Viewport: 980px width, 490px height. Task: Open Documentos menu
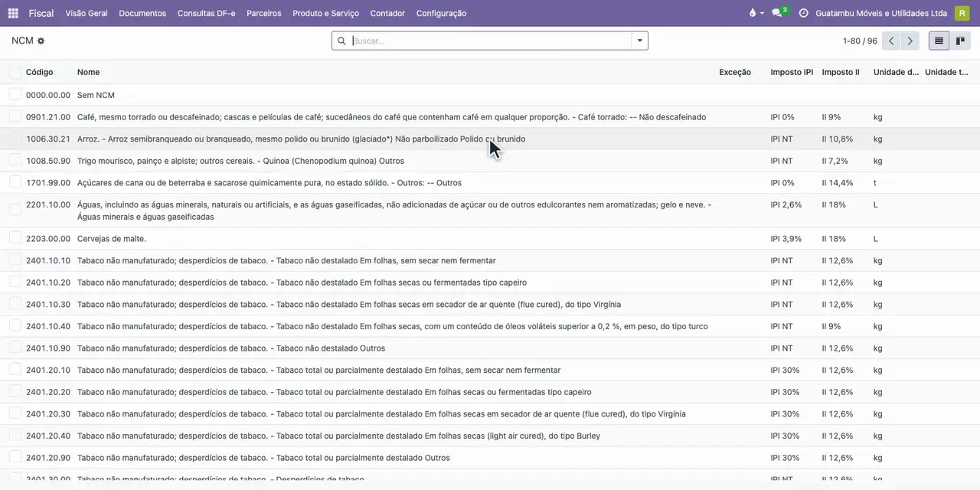point(142,13)
